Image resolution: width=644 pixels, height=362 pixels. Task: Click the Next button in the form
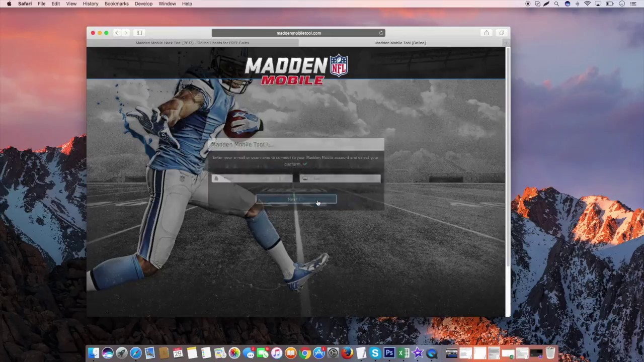[296, 200]
